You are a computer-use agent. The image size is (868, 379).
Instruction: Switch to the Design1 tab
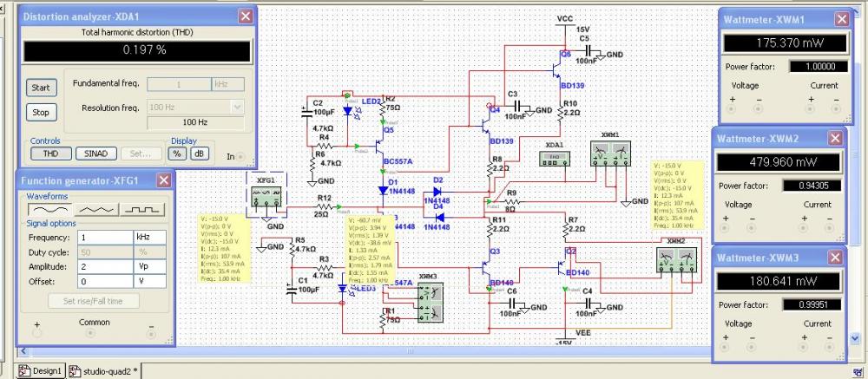coord(41,371)
